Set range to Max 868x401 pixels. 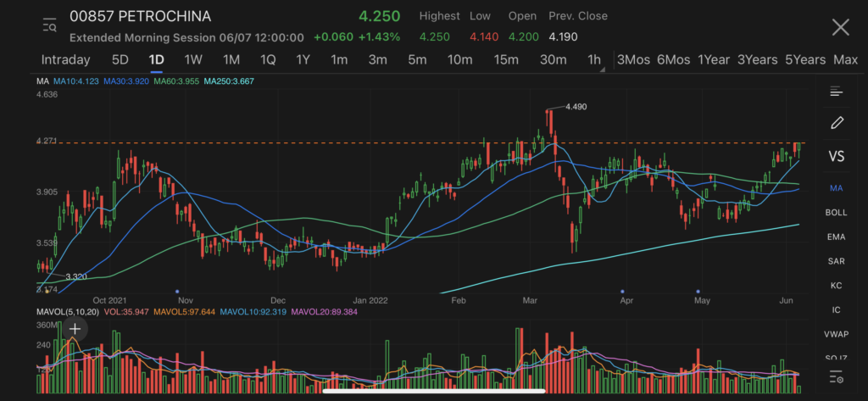pos(845,60)
